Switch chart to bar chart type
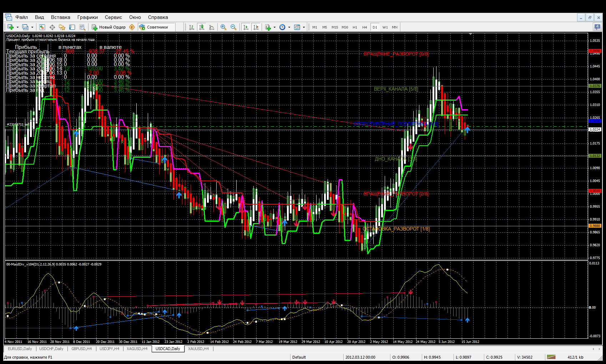The image size is (606, 364). 192,27
